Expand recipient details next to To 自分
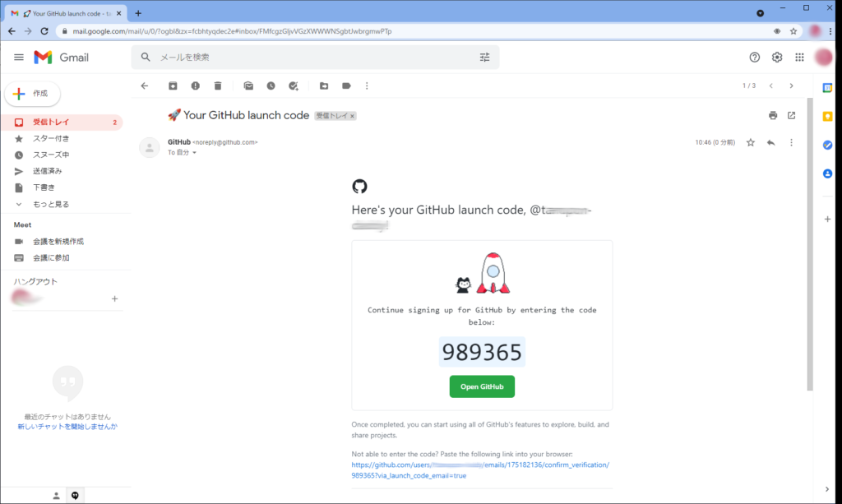Image resolution: width=842 pixels, height=504 pixels. coord(195,153)
